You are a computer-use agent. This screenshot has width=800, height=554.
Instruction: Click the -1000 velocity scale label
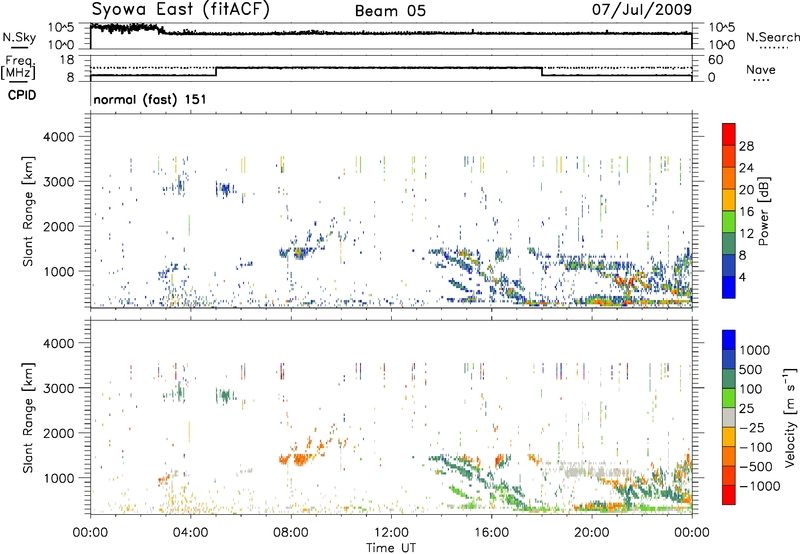click(760, 486)
